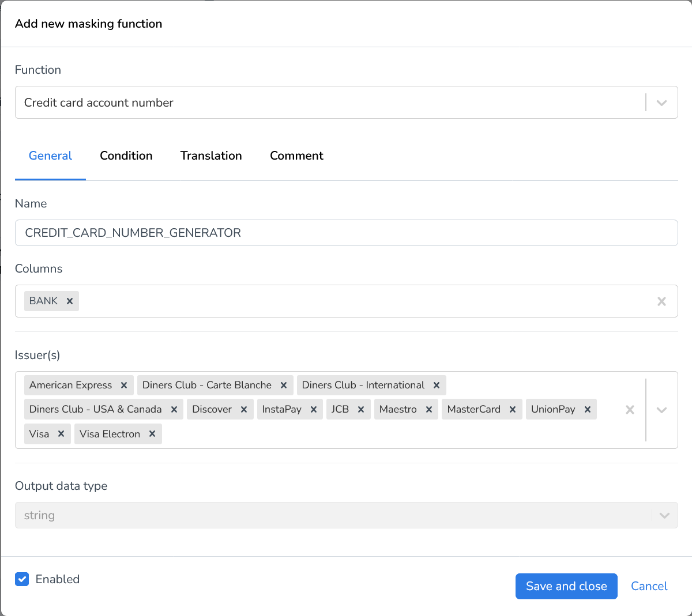
Task: Clear all selected issuers
Action: (629, 409)
